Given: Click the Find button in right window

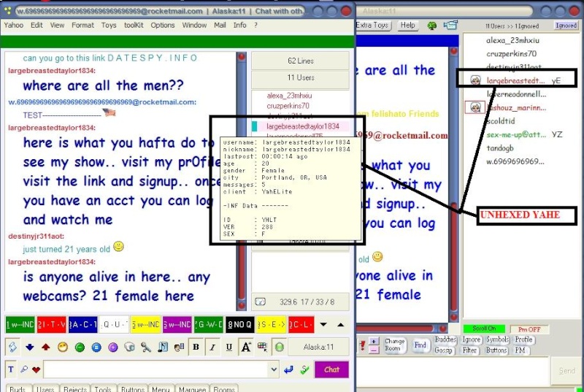Looking at the screenshot, I should 420,345.
